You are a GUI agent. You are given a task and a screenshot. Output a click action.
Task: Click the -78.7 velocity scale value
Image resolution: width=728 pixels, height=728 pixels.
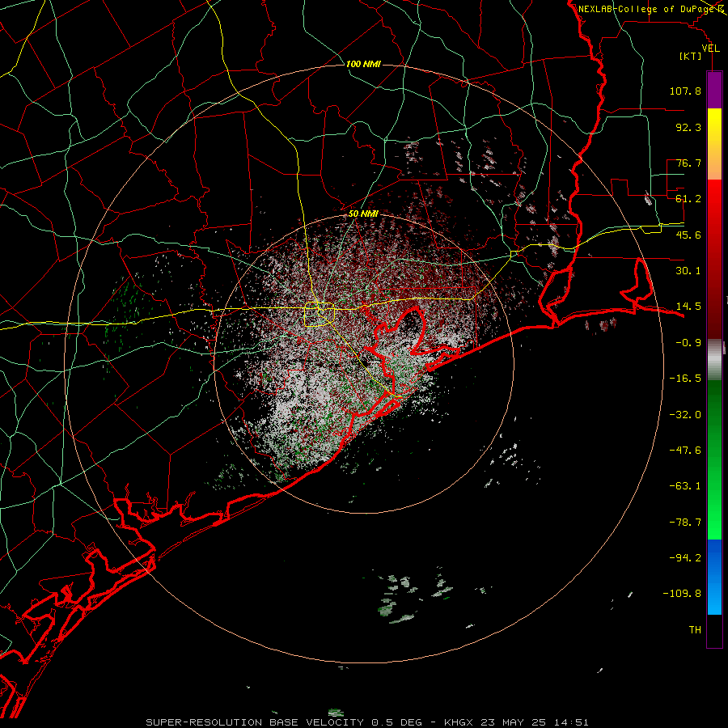(685, 523)
